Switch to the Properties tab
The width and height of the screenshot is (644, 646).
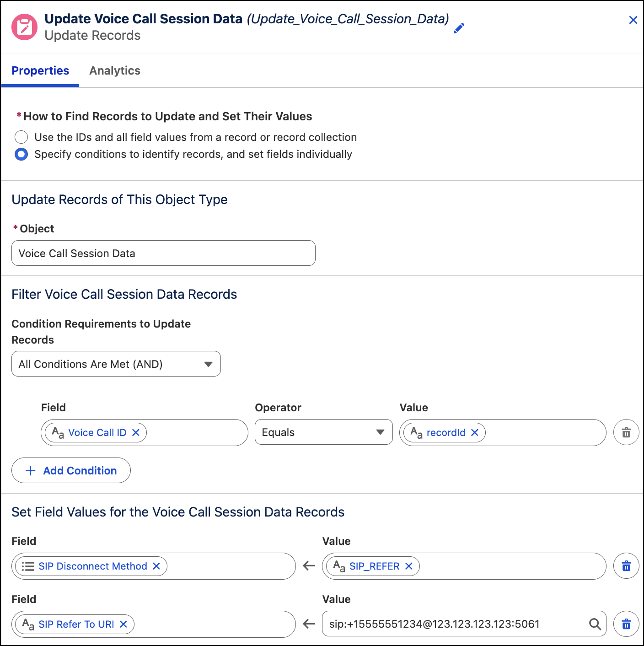click(x=40, y=71)
